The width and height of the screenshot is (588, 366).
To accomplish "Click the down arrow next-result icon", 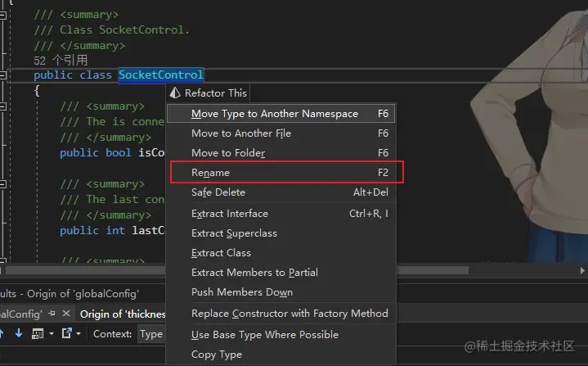I will (x=20, y=334).
